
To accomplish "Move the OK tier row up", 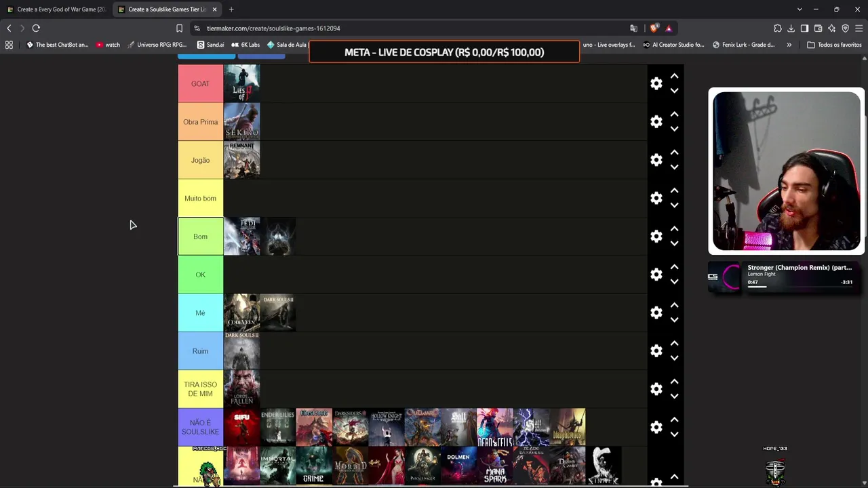I will pyautogui.click(x=674, y=267).
